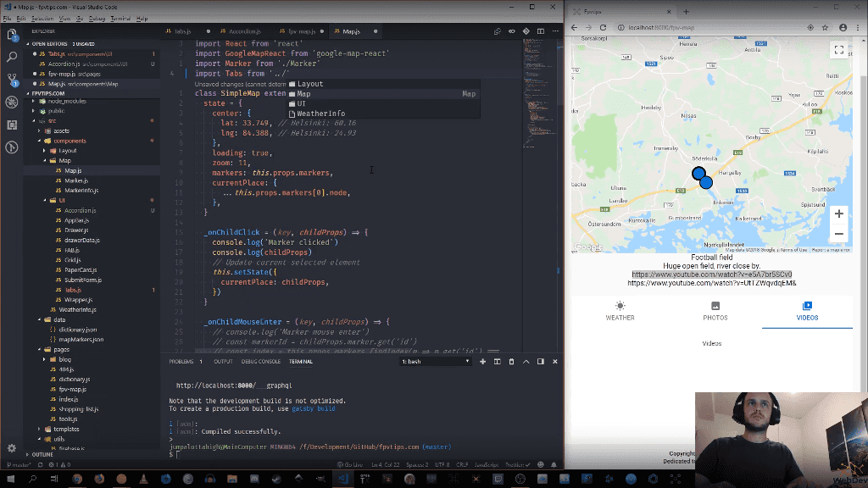868x488 pixels.
Task: Select the Layout autocomplete suggestion
Action: [310, 84]
